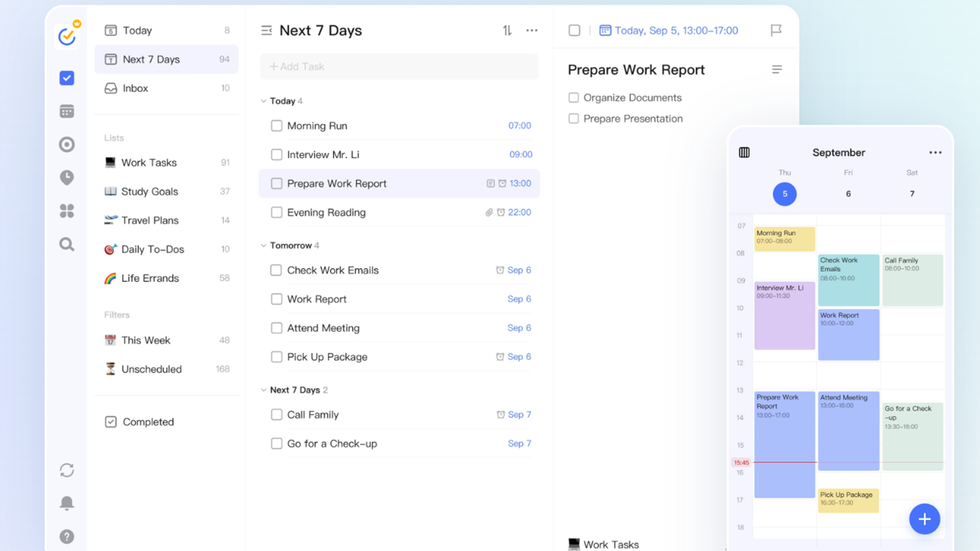Screen dimensions: 980x551
Task: Click the search magnifier icon
Action: [67, 244]
